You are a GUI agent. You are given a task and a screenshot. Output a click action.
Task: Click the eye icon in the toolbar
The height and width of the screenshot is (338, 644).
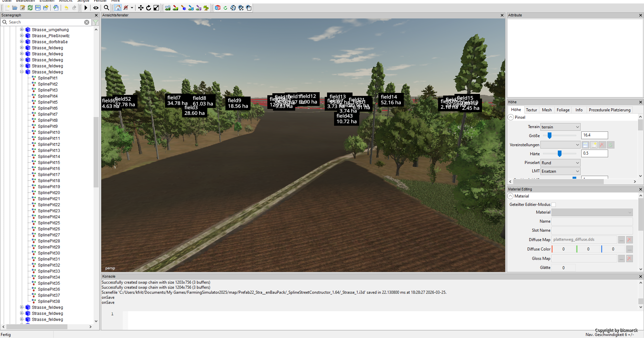pyautogui.click(x=96, y=8)
